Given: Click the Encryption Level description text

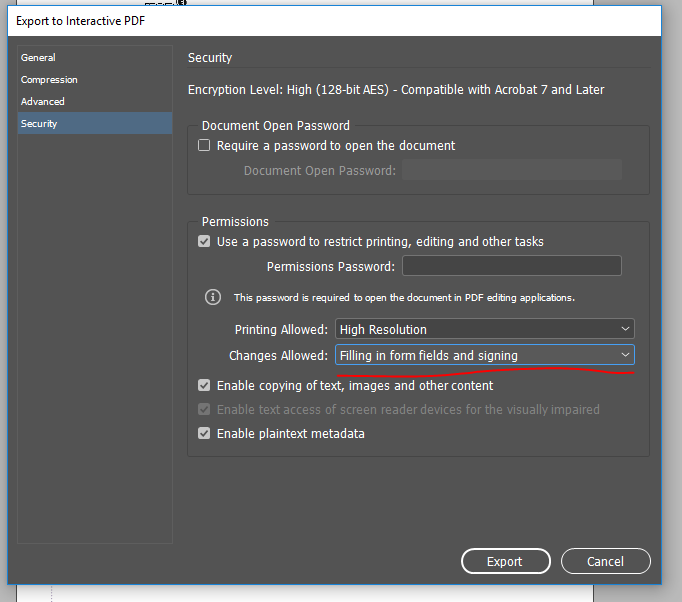Looking at the screenshot, I should (396, 90).
